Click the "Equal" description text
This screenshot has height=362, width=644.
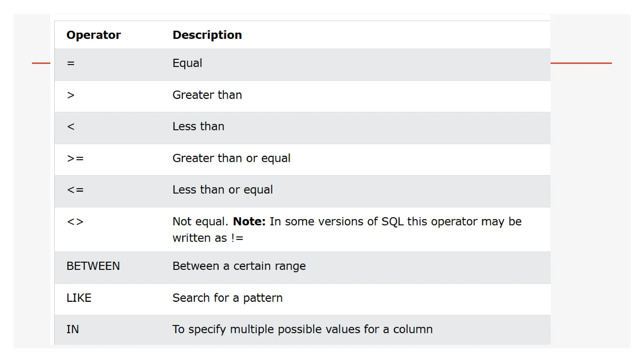coord(187,63)
